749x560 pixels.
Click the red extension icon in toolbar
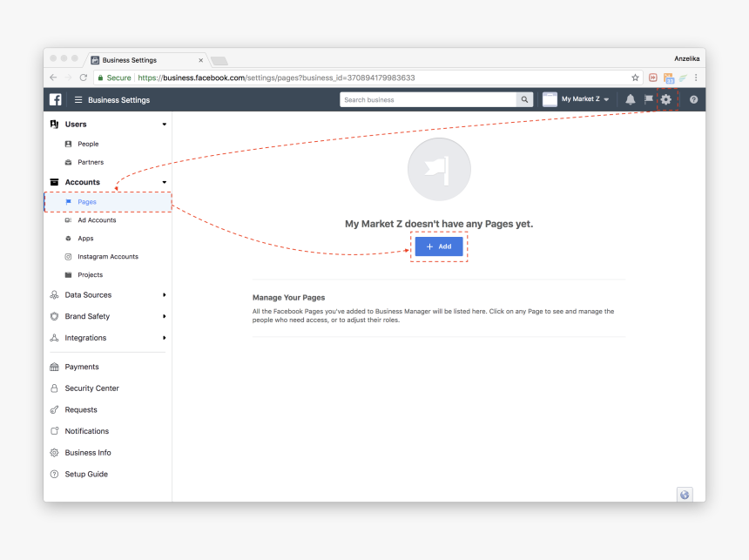(x=653, y=78)
